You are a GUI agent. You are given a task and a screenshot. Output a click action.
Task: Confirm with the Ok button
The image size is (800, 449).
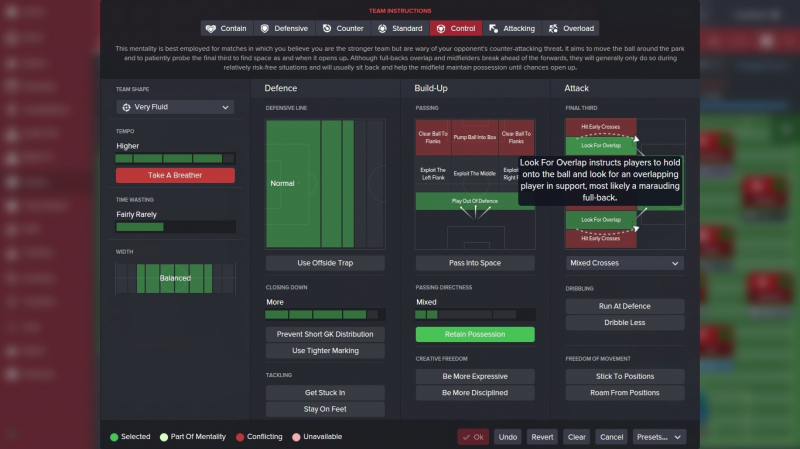pyautogui.click(x=473, y=437)
